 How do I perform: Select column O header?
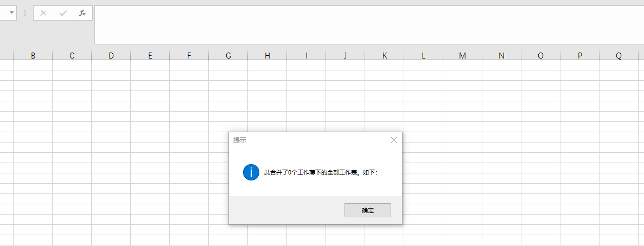click(540, 55)
